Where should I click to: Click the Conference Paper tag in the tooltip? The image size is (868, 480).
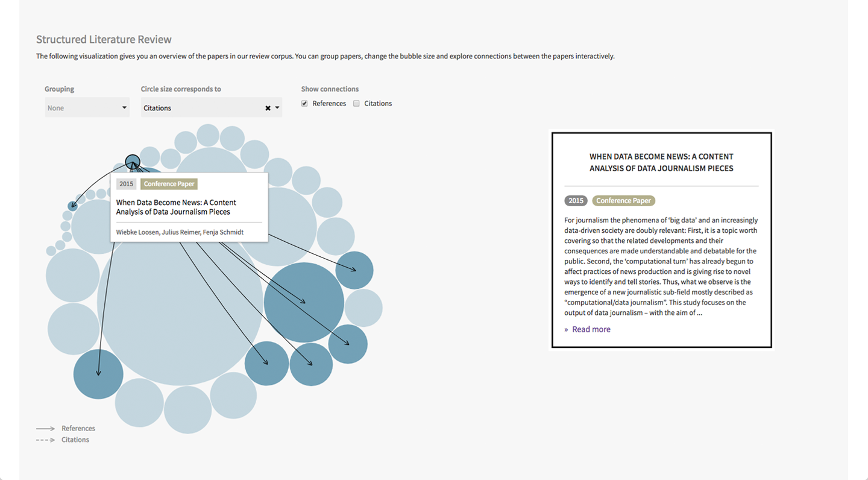pyautogui.click(x=169, y=184)
